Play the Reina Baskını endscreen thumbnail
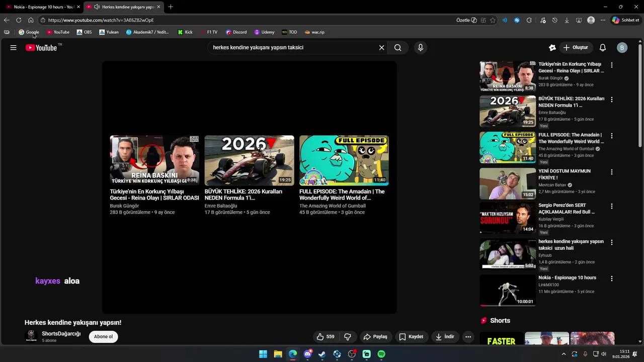Screen dimensions: 644x362 point(154,160)
